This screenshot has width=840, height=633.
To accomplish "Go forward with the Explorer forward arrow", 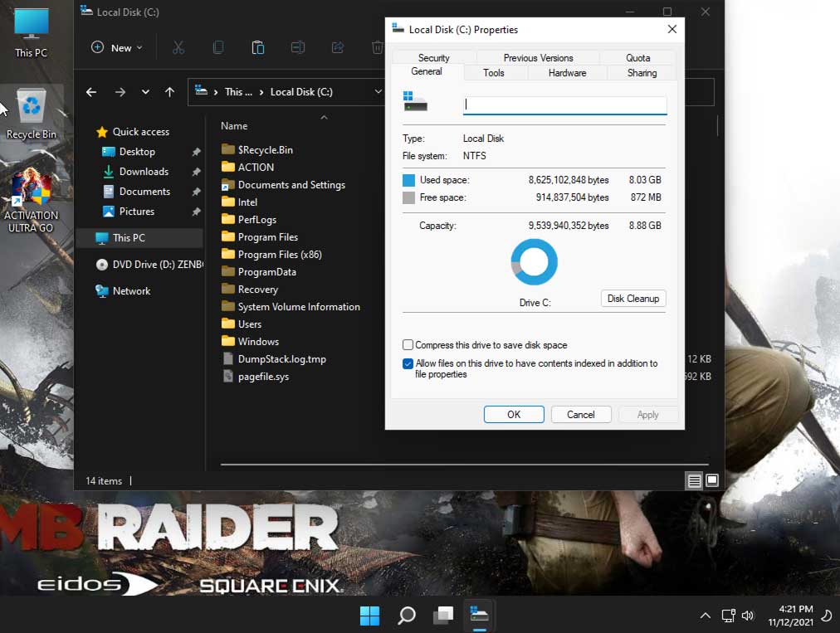I will [120, 92].
